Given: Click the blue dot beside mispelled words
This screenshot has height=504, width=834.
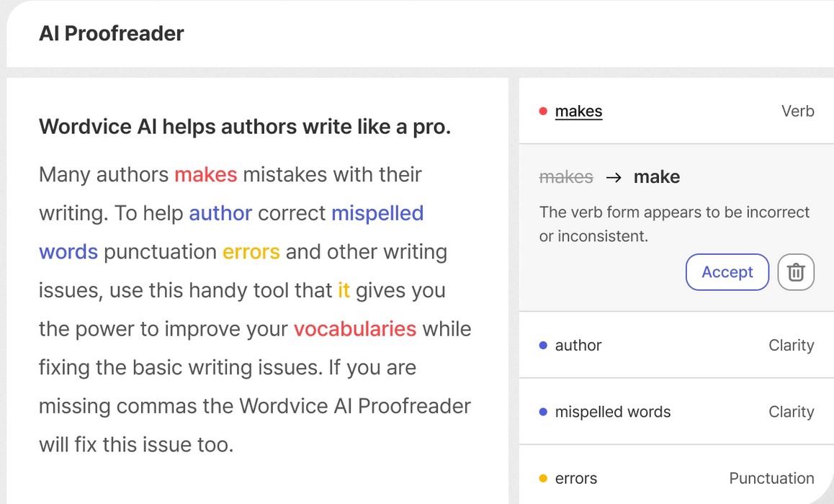Looking at the screenshot, I should (543, 413).
